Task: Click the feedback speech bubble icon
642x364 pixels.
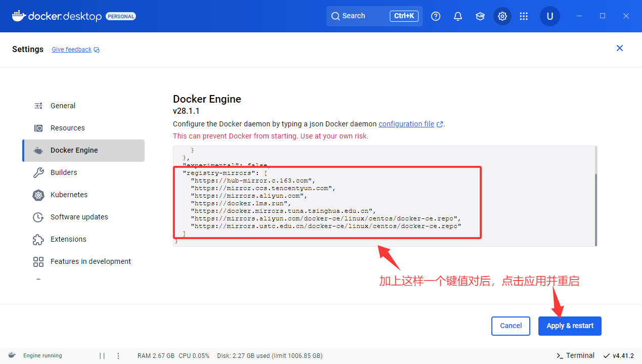Action: pos(97,50)
